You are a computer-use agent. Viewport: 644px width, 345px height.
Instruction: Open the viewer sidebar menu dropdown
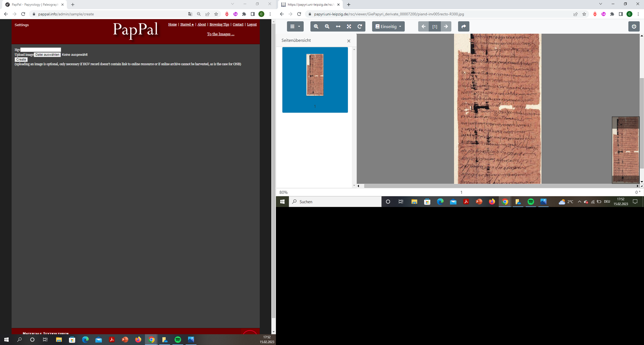coord(295,26)
